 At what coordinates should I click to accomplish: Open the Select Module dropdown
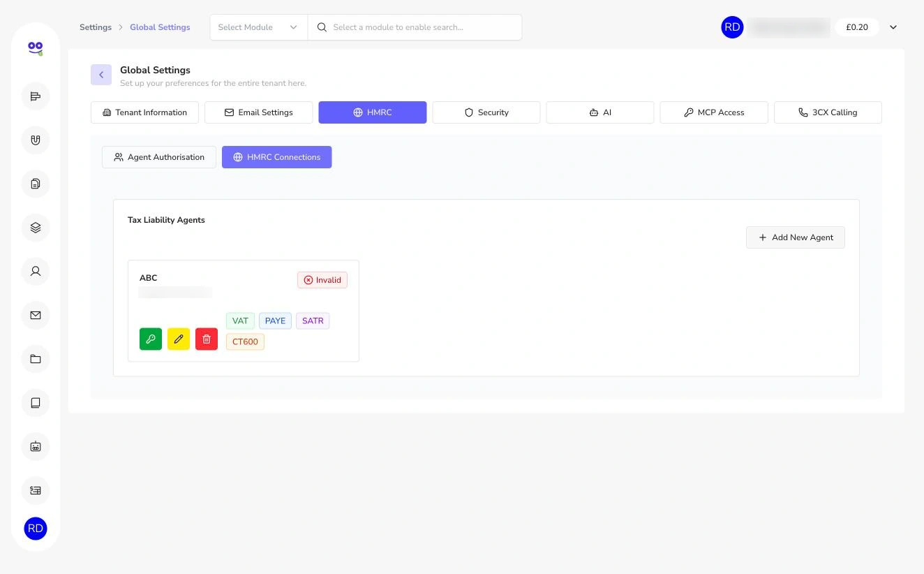[258, 27]
